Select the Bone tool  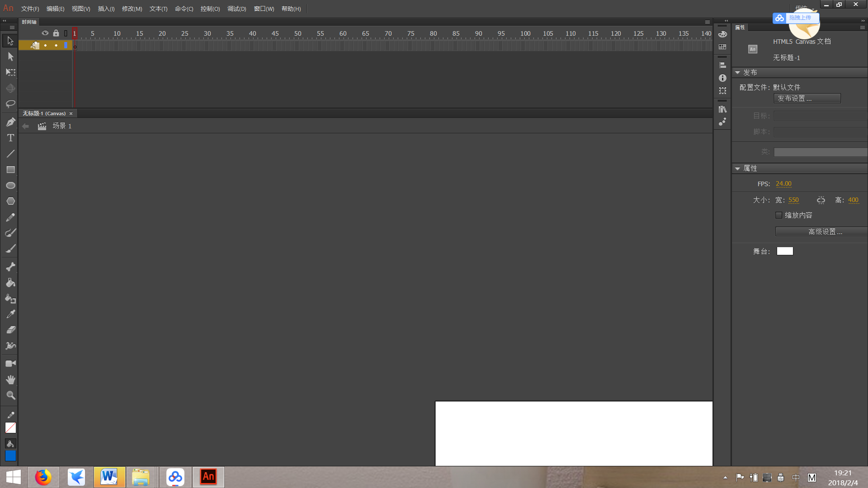point(10,267)
